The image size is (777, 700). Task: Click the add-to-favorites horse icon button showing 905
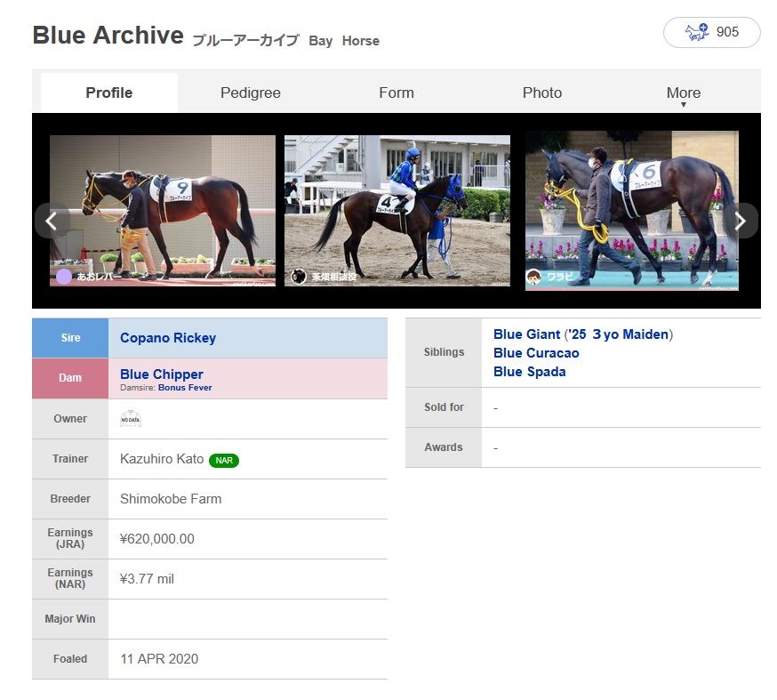point(711,32)
